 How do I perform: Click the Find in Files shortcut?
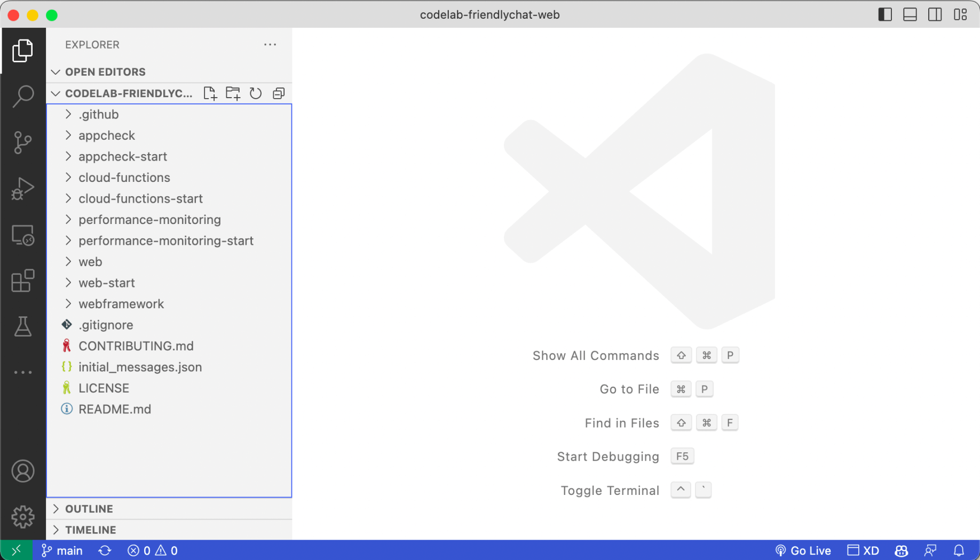click(x=661, y=423)
